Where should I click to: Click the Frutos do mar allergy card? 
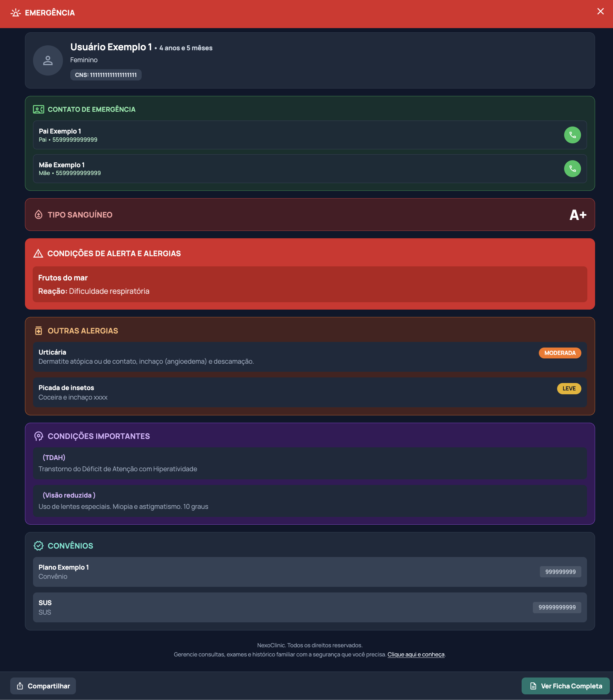tap(310, 284)
